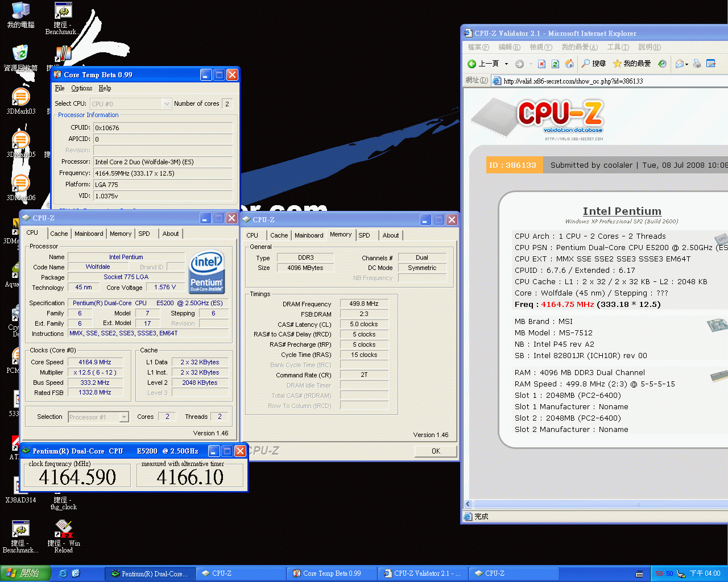Viewport: 728px width, 582px height.
Task: Click the Core Speed value 4164.9 MHz
Action: 95,362
